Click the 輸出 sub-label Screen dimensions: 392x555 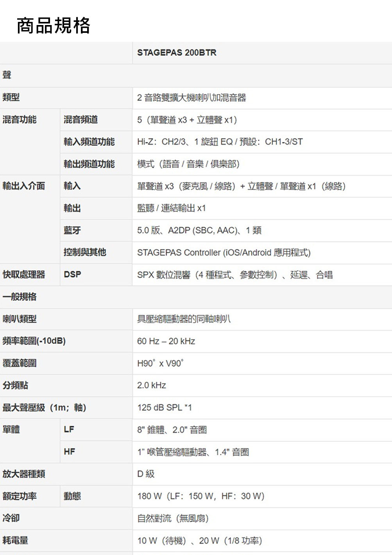(72, 208)
